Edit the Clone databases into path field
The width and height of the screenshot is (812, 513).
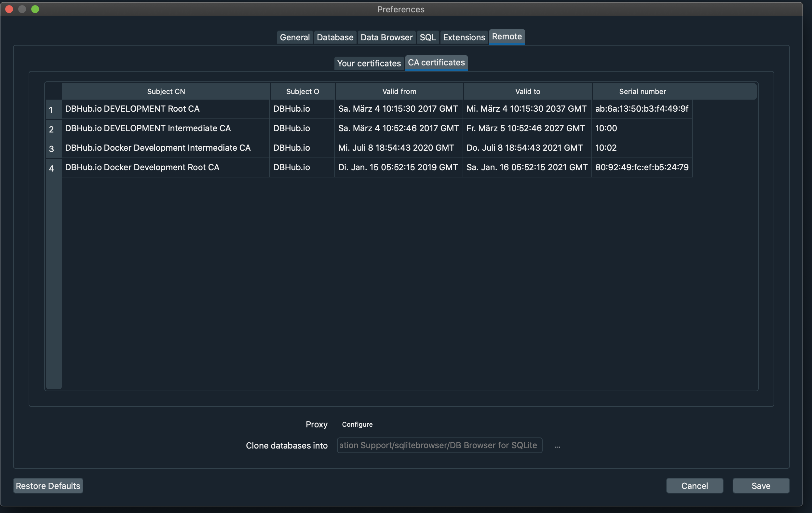[x=439, y=446]
